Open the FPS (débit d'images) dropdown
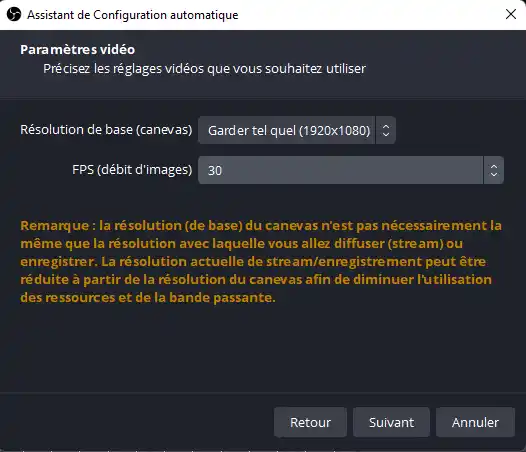526x452 pixels. point(351,170)
